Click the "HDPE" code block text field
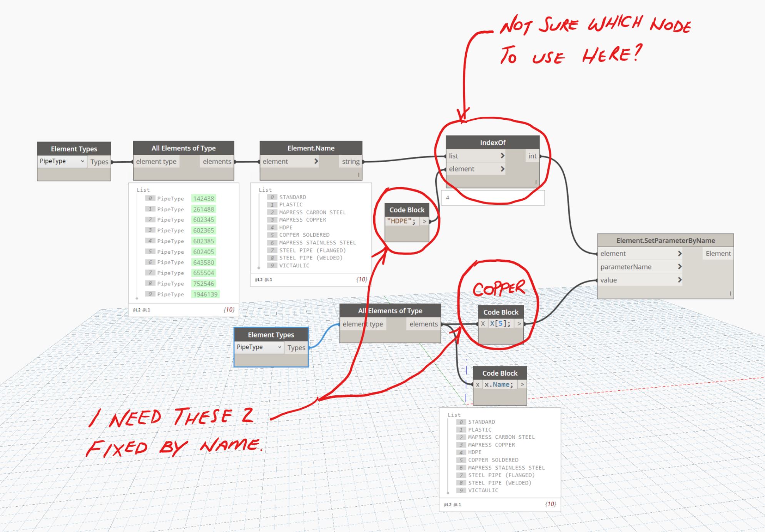This screenshot has width=765, height=532. tap(402, 221)
